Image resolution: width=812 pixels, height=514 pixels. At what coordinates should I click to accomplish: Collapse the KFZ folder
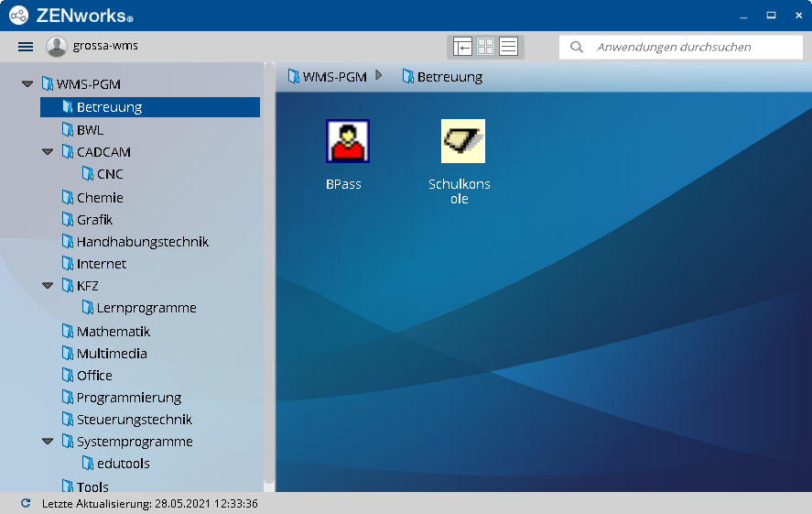(x=48, y=286)
